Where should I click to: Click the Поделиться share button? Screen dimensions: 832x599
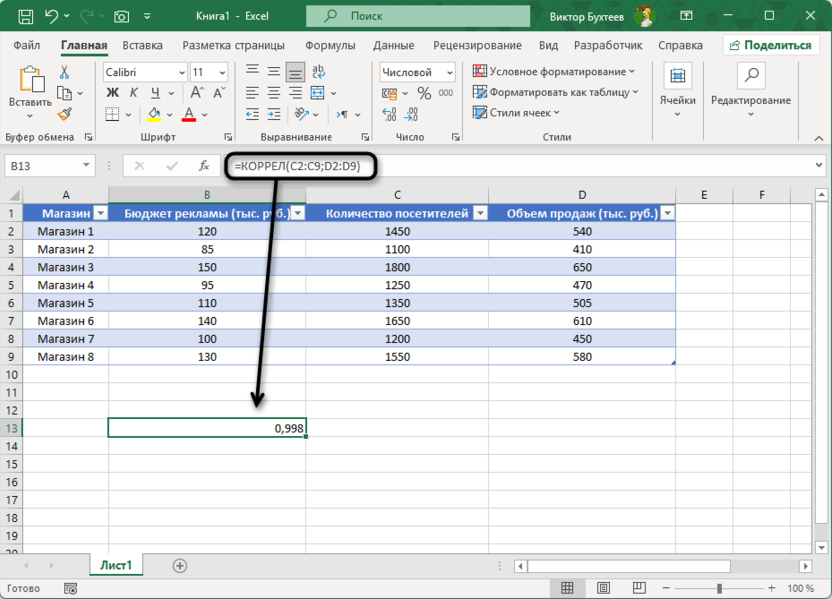pos(771,45)
